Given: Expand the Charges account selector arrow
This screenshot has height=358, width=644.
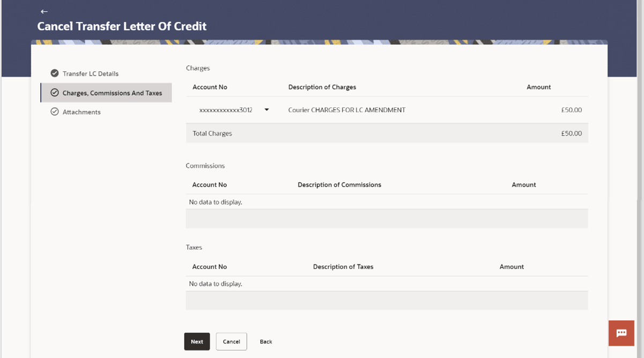Looking at the screenshot, I should [x=267, y=109].
